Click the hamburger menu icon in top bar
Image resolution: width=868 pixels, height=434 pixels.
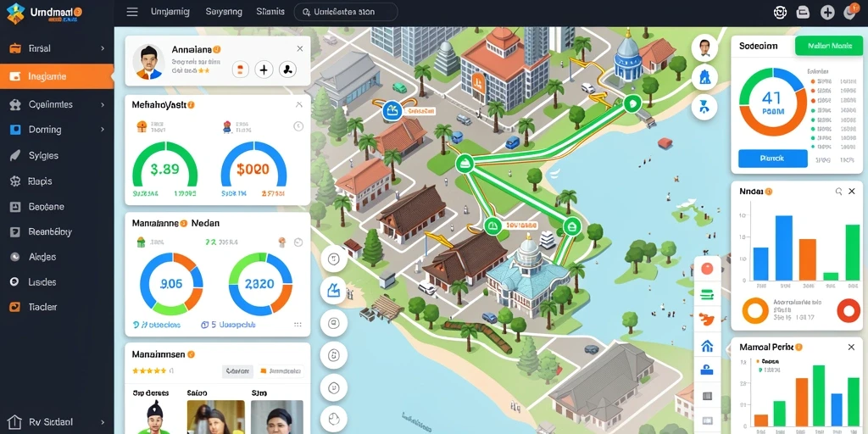tap(131, 12)
